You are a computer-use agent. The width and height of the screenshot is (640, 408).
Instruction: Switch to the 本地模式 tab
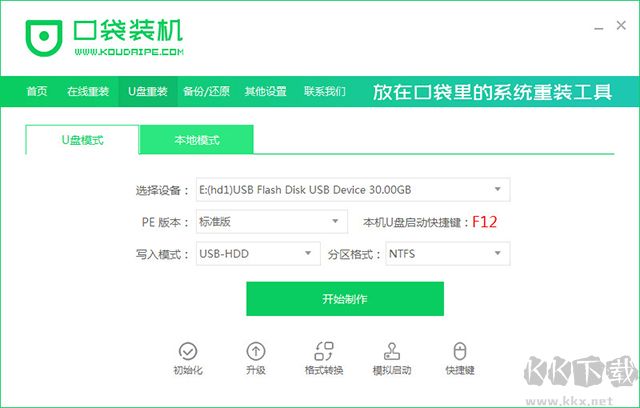pyautogui.click(x=196, y=140)
